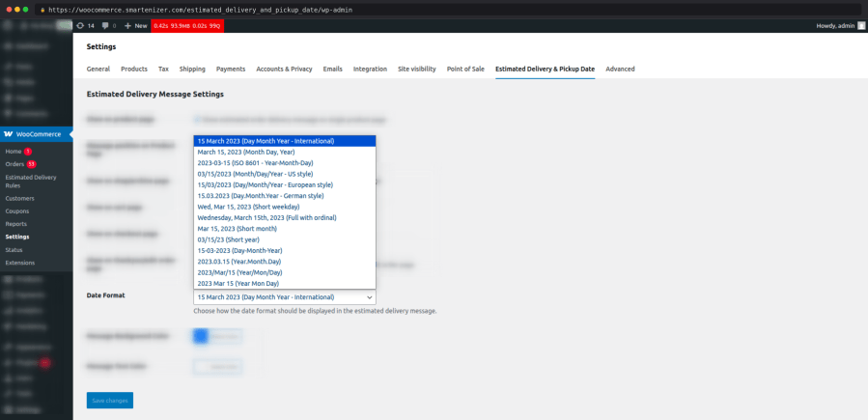Choose 15.03.2023 German style option
This screenshot has width=868, height=420.
285,196
